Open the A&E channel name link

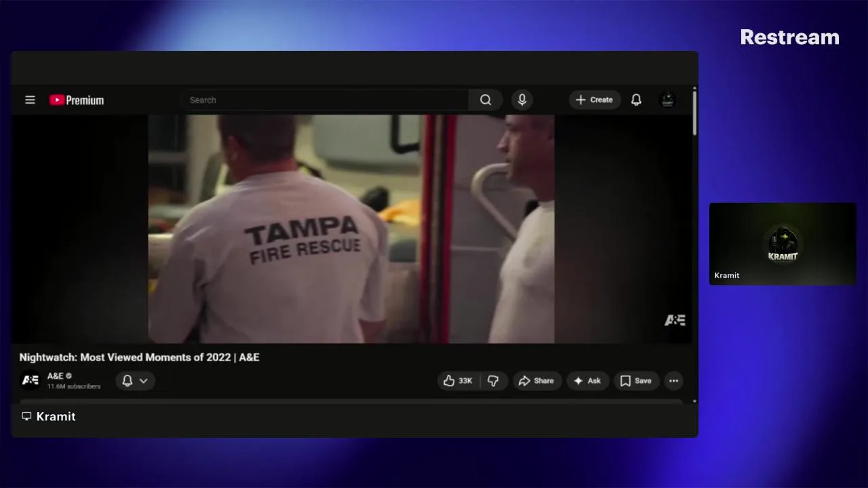click(55, 375)
